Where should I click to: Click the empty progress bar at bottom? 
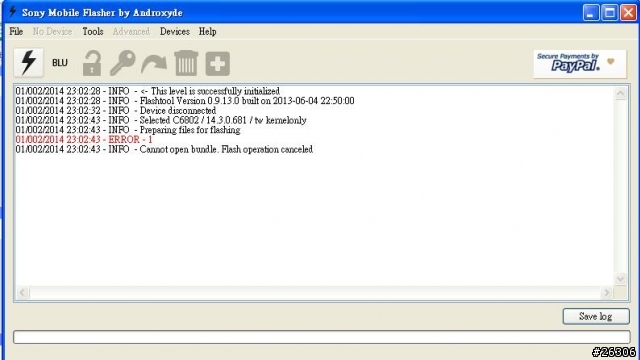pos(322,337)
